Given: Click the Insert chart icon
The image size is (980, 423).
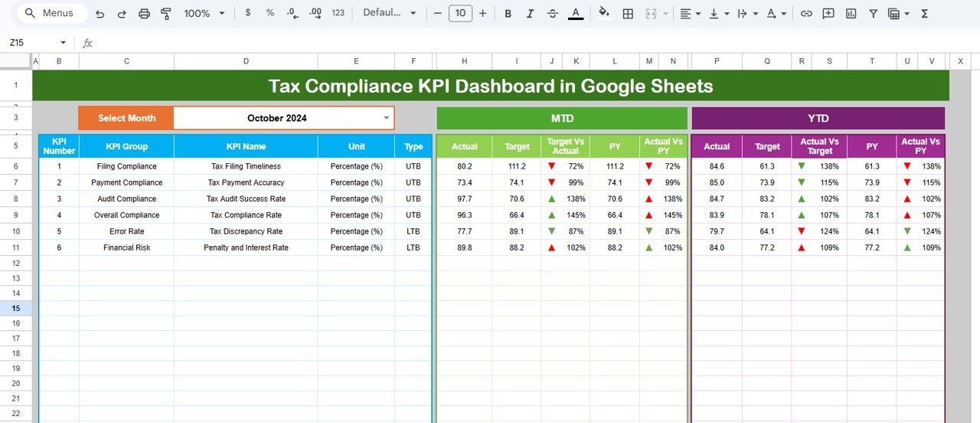Looking at the screenshot, I should (850, 13).
